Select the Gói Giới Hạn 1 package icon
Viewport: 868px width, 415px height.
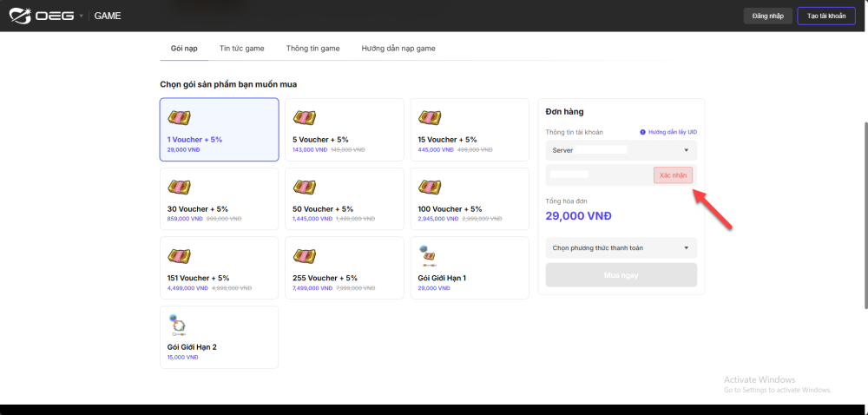point(427,255)
